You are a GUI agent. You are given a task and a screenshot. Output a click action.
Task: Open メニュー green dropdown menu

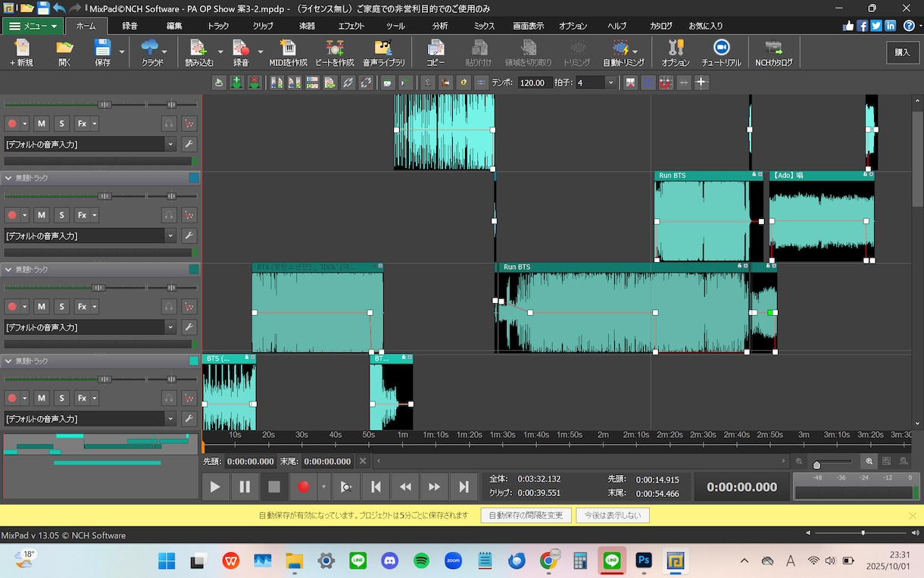[33, 26]
